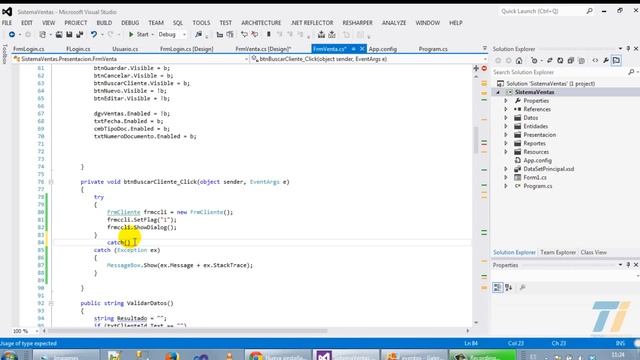This screenshot has width=640, height=360.
Task: Select the Resources folder
Action: [x=536, y=152]
